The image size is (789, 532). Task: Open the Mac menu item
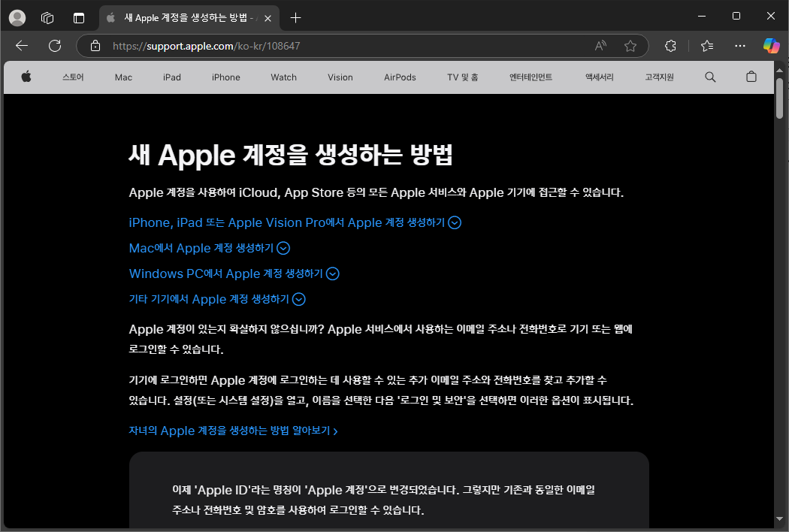pyautogui.click(x=123, y=77)
